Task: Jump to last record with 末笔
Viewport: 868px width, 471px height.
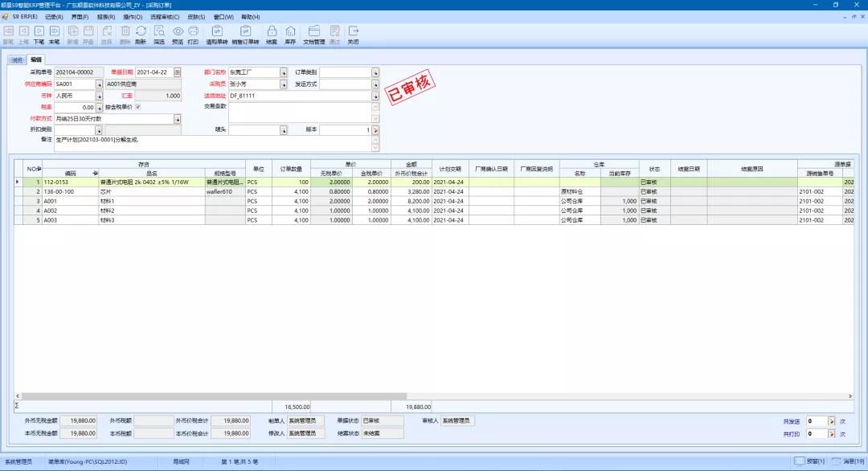Action: click(54, 34)
